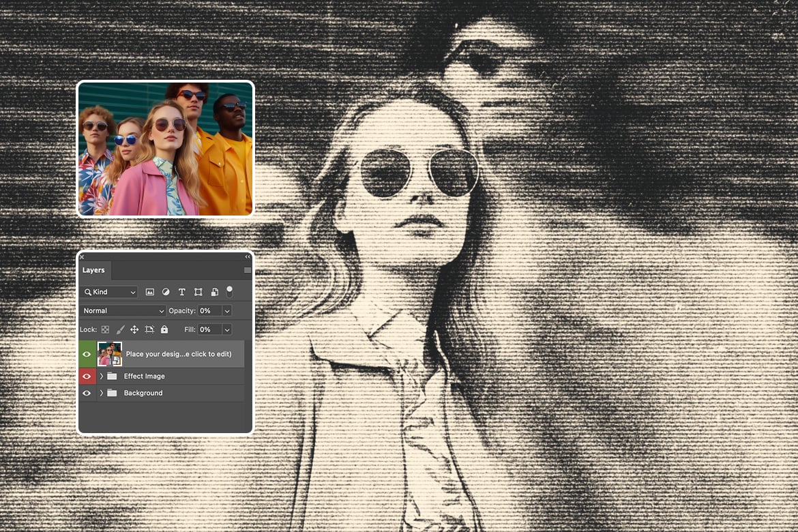Click the Lock label
The image size is (798, 532).
pyautogui.click(x=88, y=329)
